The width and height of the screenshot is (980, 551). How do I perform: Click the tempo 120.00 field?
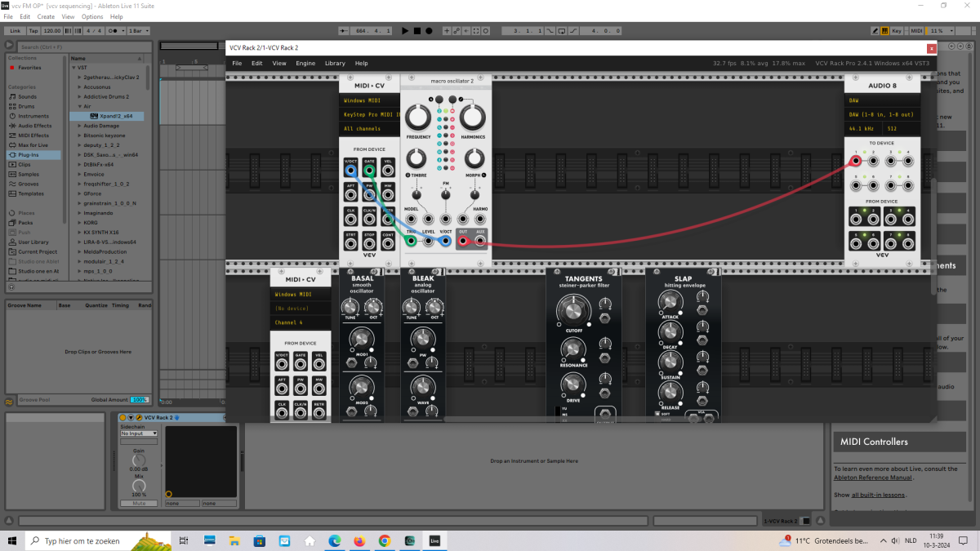tap(51, 30)
